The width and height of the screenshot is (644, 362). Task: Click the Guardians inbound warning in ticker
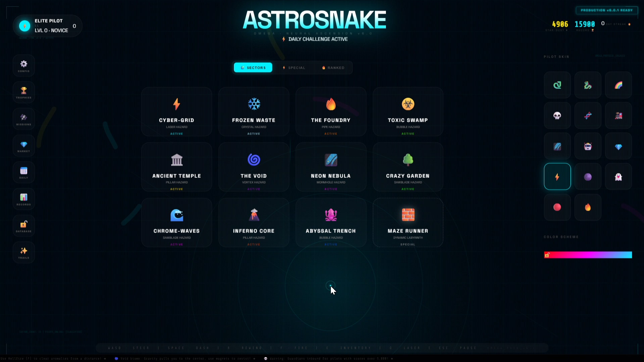(329, 359)
